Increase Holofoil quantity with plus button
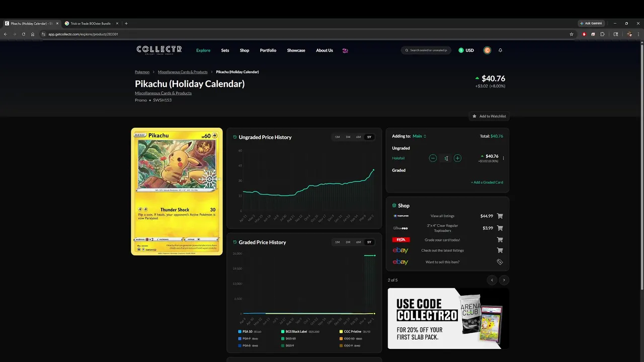 pyautogui.click(x=457, y=158)
